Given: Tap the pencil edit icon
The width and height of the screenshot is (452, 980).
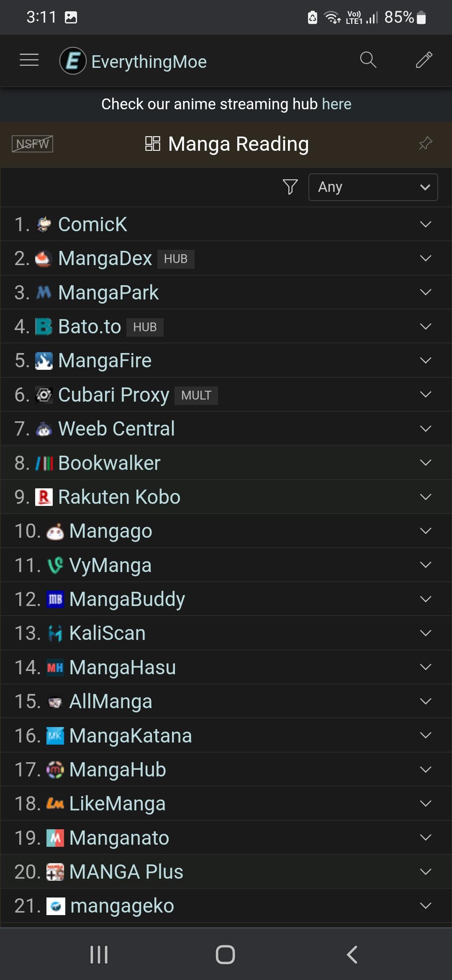Looking at the screenshot, I should [424, 60].
